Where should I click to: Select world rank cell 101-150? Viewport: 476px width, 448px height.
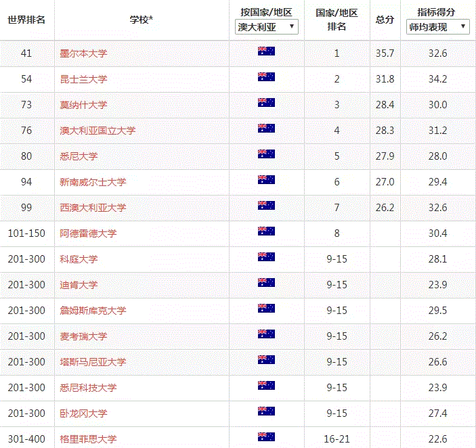pyautogui.click(x=26, y=233)
